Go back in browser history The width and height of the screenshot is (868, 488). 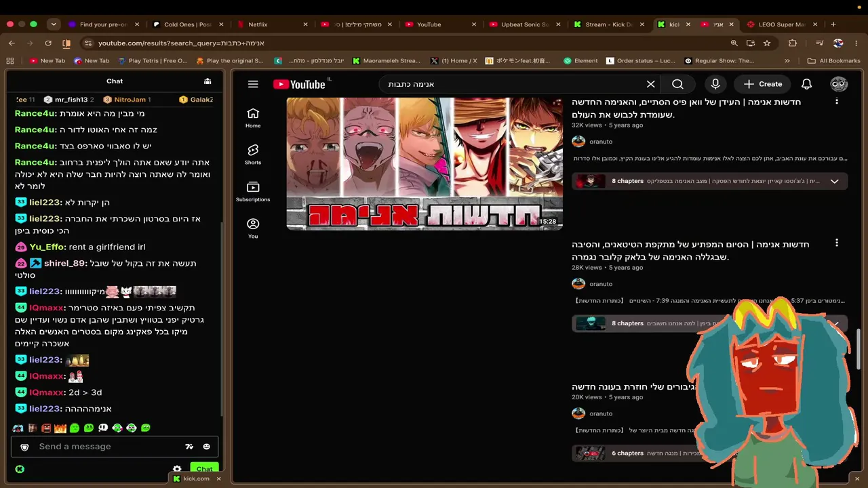[x=12, y=43]
